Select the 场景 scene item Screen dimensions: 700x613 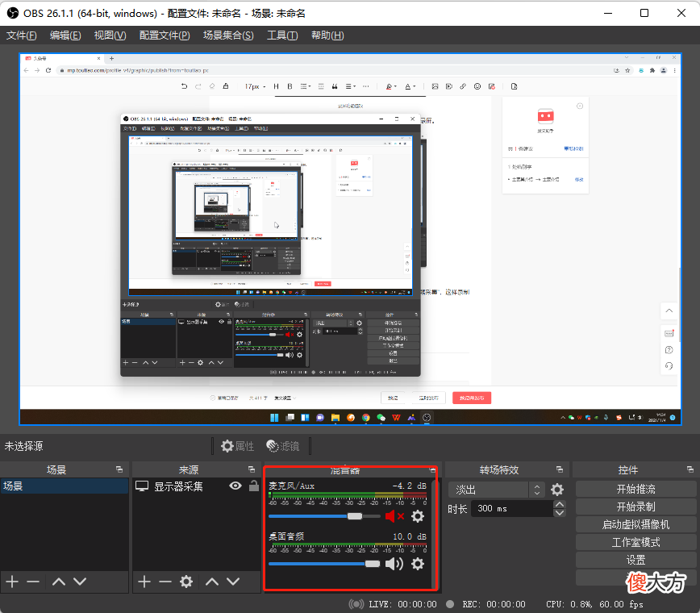click(x=65, y=486)
